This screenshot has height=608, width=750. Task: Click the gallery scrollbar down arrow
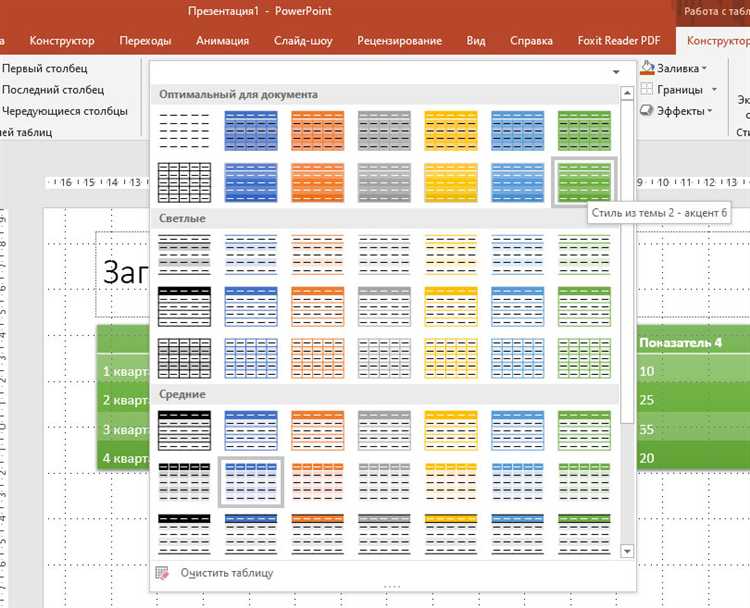(x=627, y=551)
